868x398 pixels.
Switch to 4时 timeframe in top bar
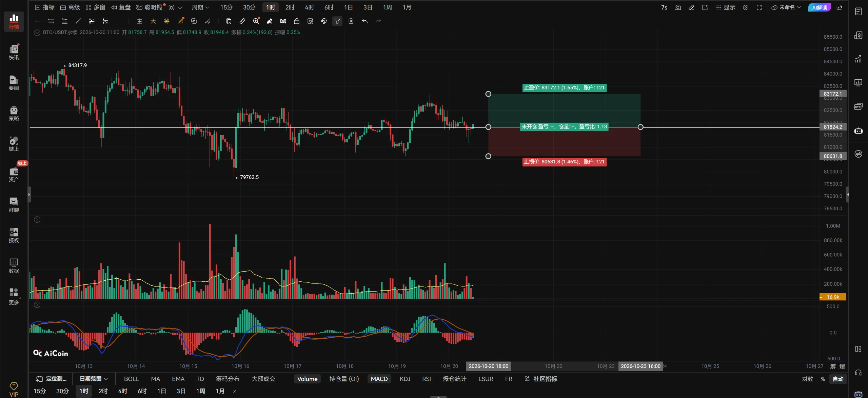tap(309, 7)
